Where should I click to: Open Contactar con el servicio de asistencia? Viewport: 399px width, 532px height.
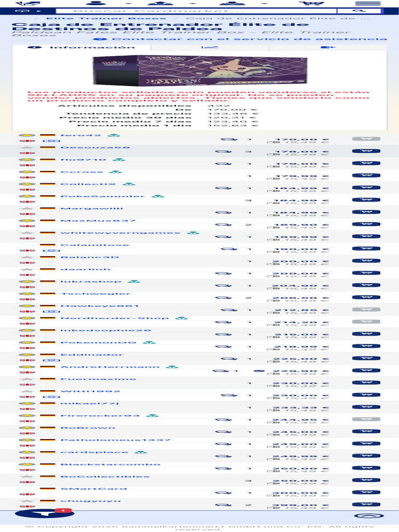(x=240, y=39)
